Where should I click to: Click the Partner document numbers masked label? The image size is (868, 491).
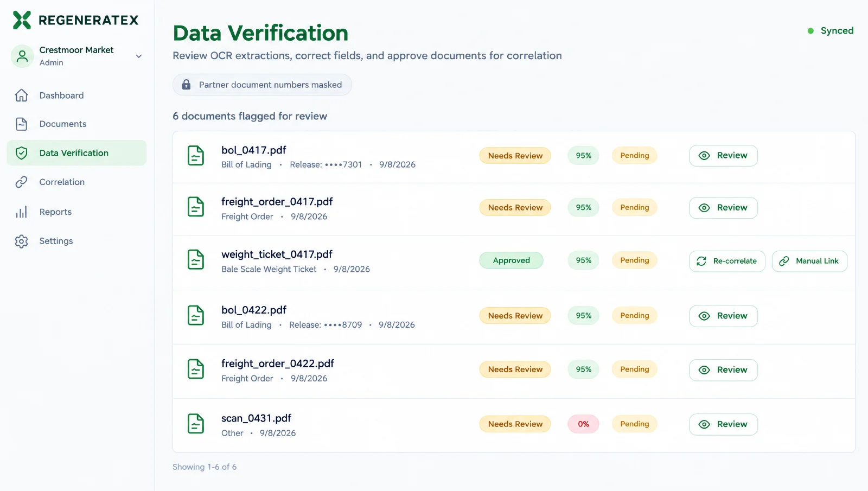pos(270,85)
